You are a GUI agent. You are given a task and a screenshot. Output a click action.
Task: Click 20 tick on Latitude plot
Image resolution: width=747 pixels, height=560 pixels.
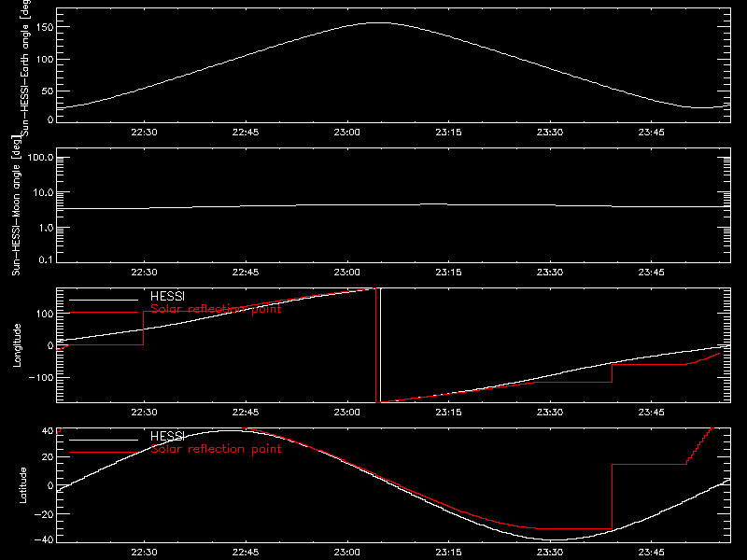click(48, 457)
